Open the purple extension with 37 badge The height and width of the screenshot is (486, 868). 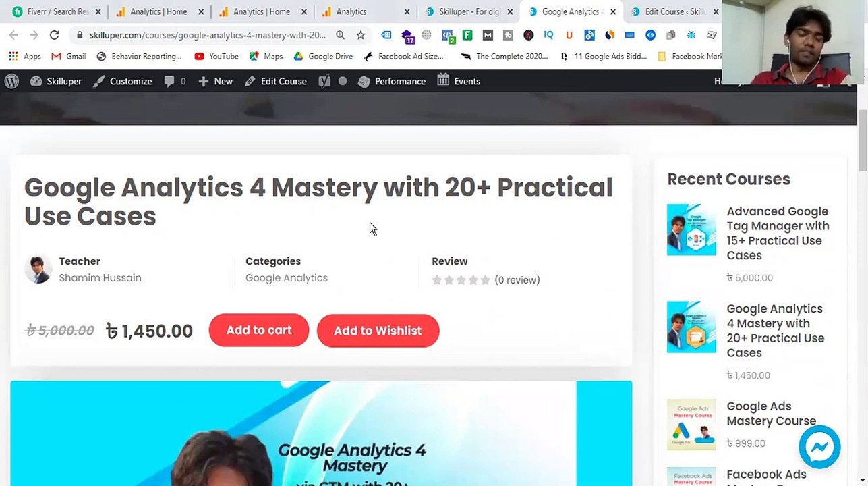pyautogui.click(x=407, y=36)
